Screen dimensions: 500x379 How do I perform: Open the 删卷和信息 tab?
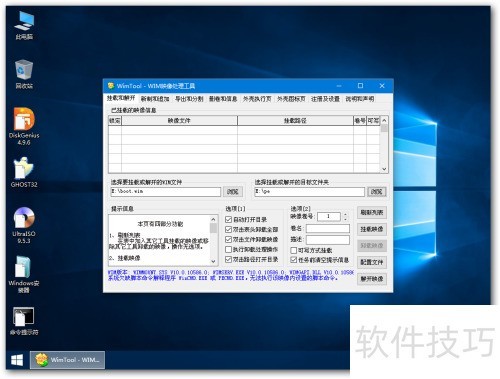click(x=223, y=99)
